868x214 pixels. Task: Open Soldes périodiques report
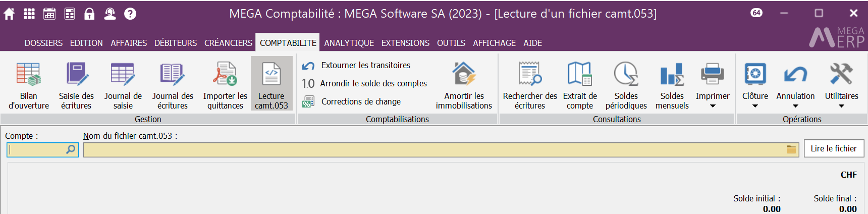626,84
